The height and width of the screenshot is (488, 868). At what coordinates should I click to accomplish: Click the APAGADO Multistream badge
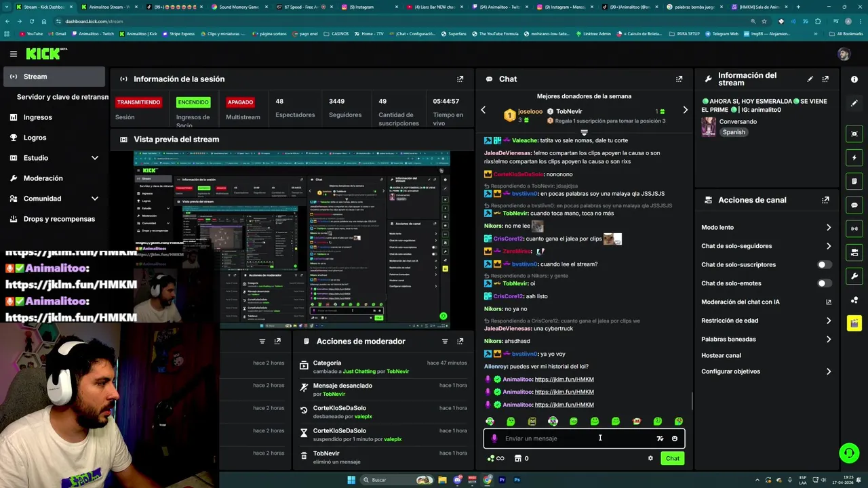click(240, 102)
